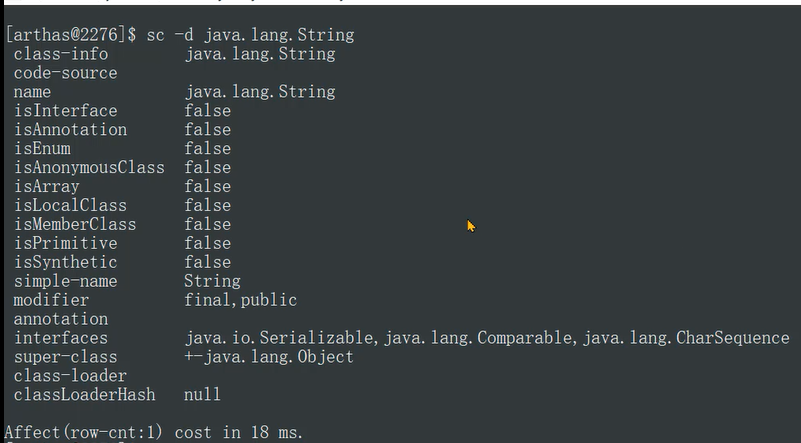This screenshot has width=801, height=443.
Task: Click the final,public modifier value
Action: pos(240,301)
